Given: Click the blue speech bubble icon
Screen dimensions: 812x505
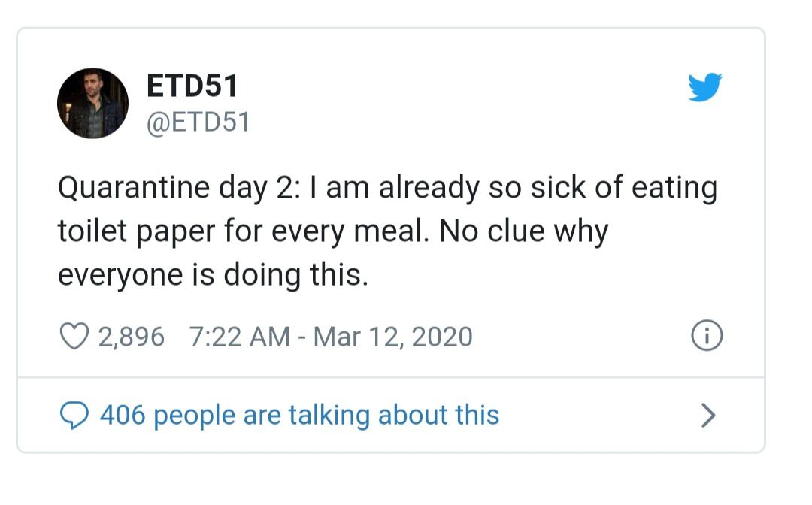Looking at the screenshot, I should point(74,415).
